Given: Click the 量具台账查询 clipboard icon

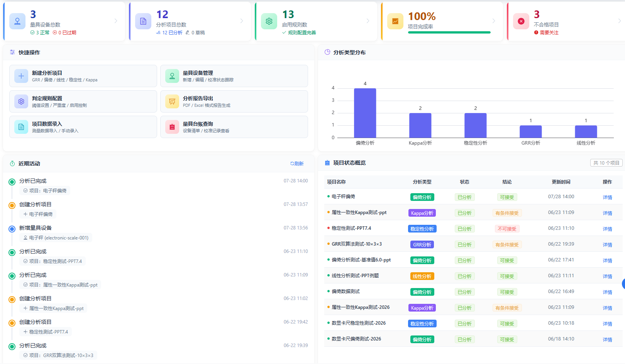Looking at the screenshot, I should [x=172, y=127].
